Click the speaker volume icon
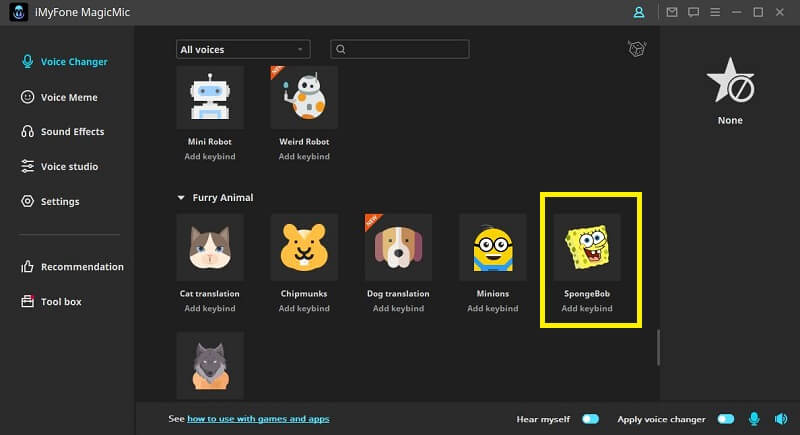This screenshot has width=800, height=435. pos(781,419)
